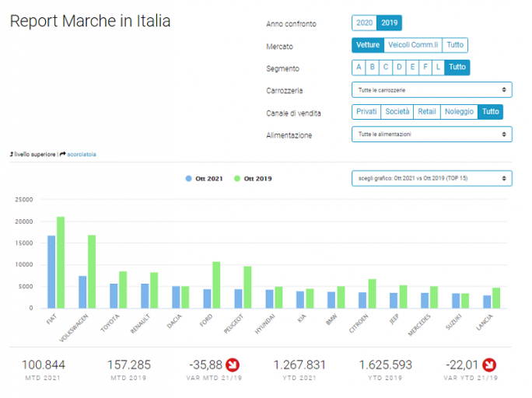Toggle Ott 2019 legend green dot
The image size is (532, 398).
coord(237,179)
